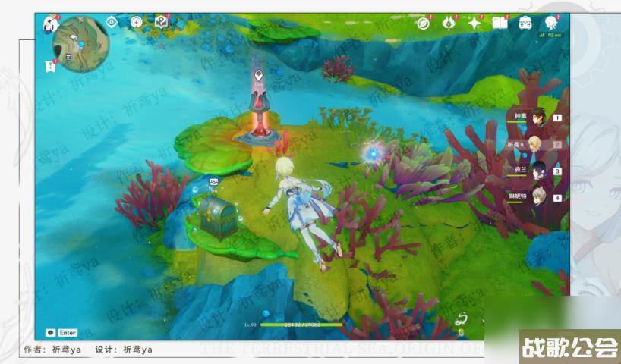
Task: Click the red glowing pedestal device
Action: click(x=259, y=117)
